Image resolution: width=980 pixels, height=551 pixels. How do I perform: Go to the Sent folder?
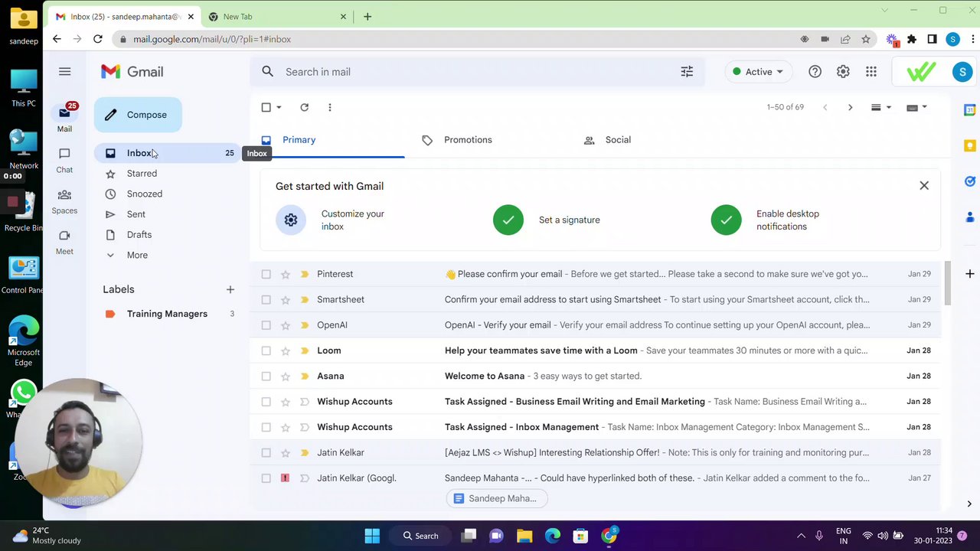click(x=136, y=214)
